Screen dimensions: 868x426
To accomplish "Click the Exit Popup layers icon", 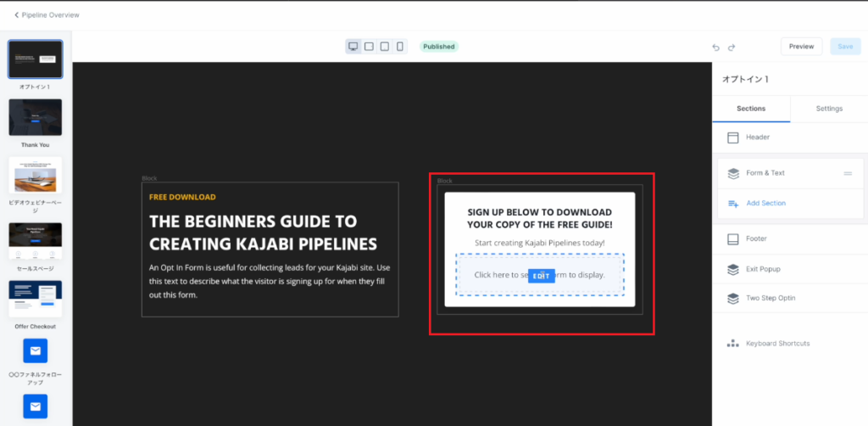I will coord(733,270).
